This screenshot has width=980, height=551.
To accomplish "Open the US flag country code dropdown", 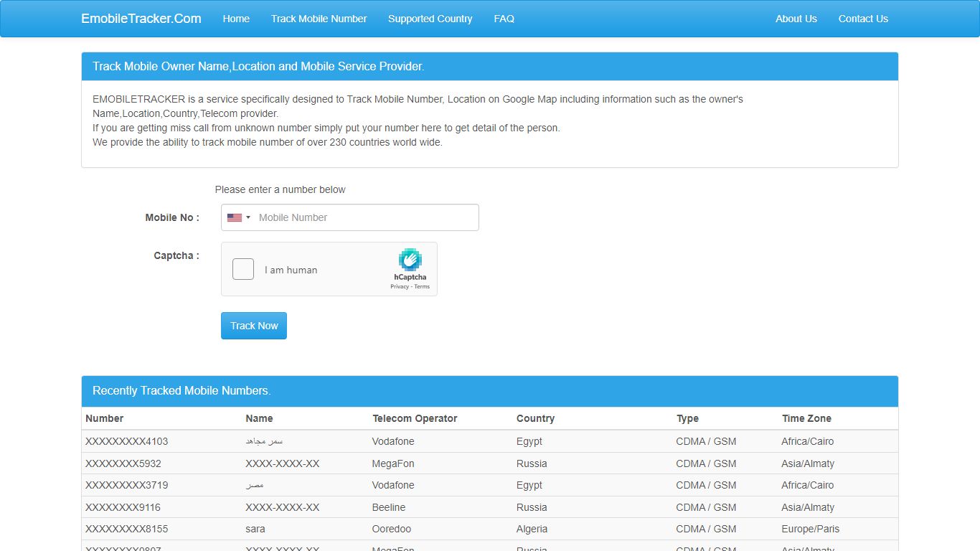I will (239, 217).
